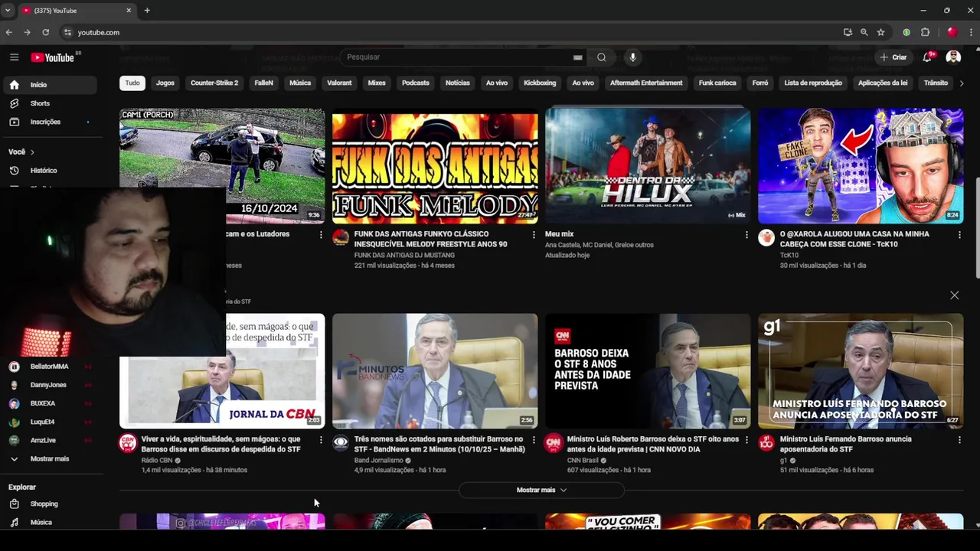980x551 pixels.
Task: Open more options for Funk das Antigas video
Action: pos(534,235)
